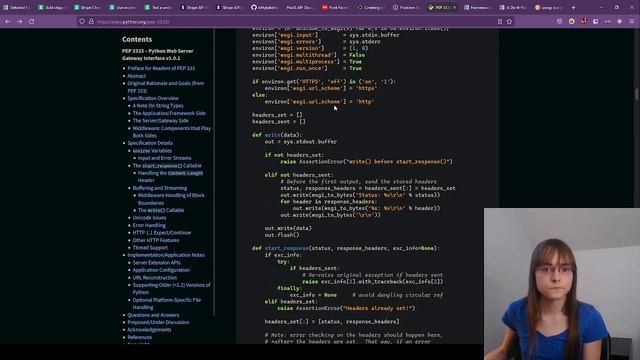Open 'The write() Callable' link
This screenshot has height=360, width=640.
click(x=161, y=210)
